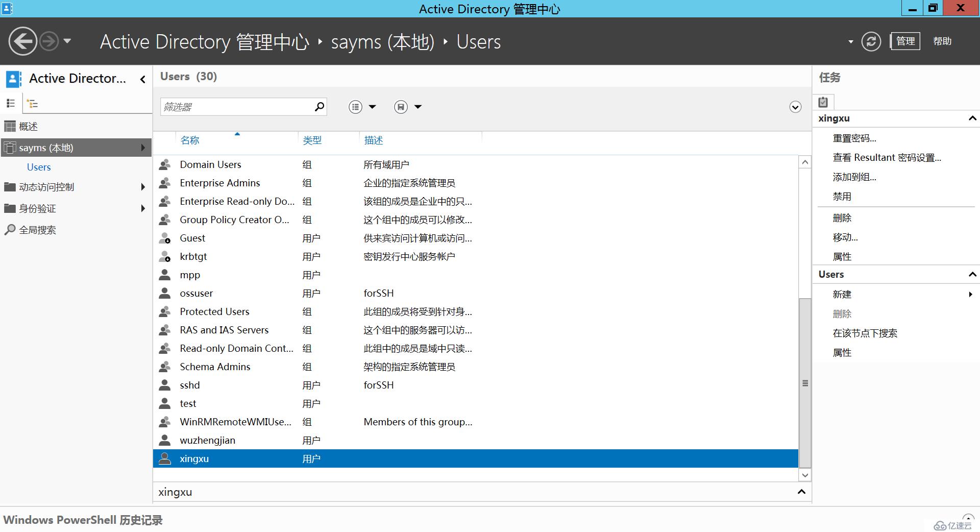980x532 pixels.
Task: Click 重置密码... for xingxu
Action: [x=854, y=138]
